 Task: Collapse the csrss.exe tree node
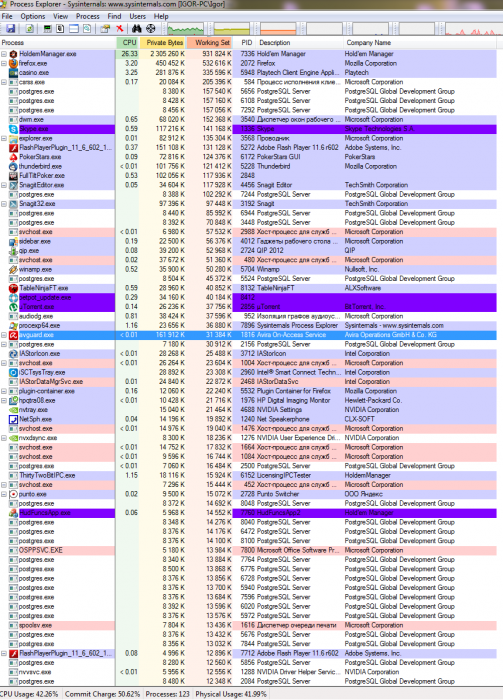[4, 82]
